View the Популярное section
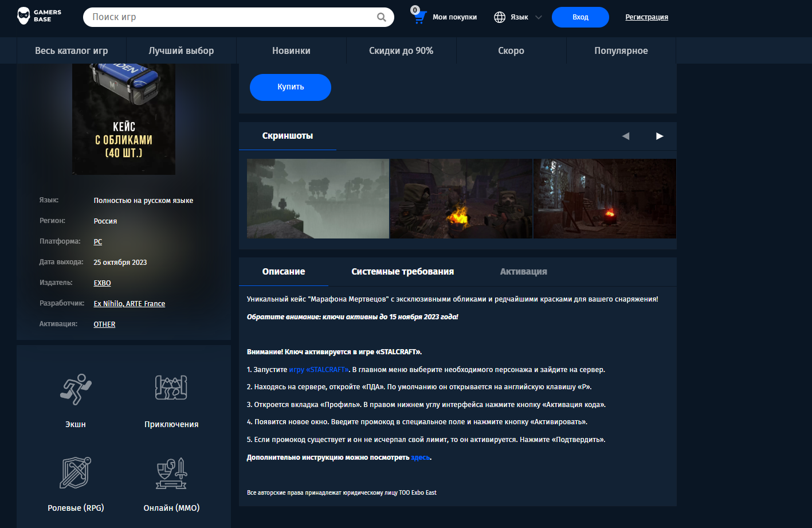812x528 pixels. [621, 50]
